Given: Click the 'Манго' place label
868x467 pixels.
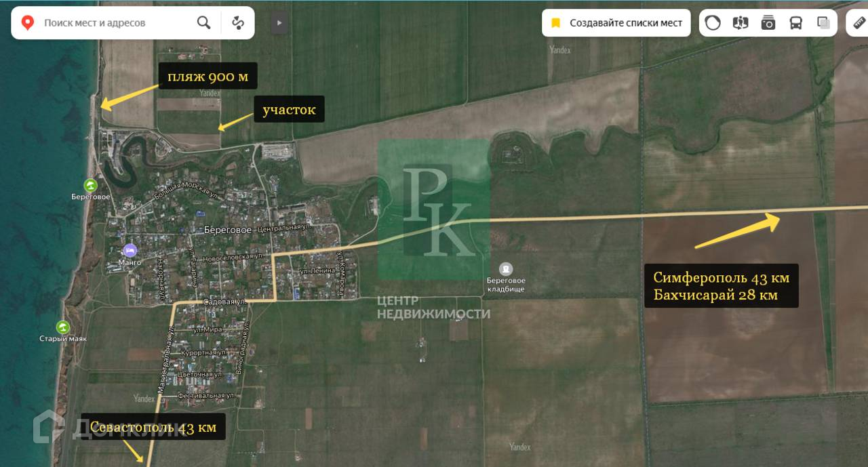Looking at the screenshot, I should (x=130, y=262).
